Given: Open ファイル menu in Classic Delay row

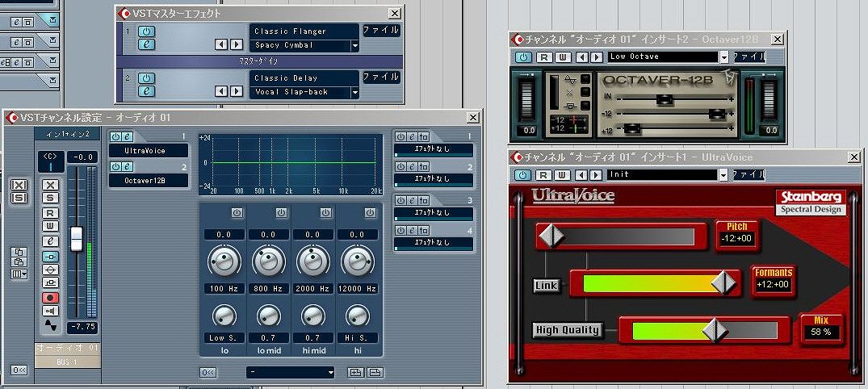Looking at the screenshot, I should click(x=381, y=77).
